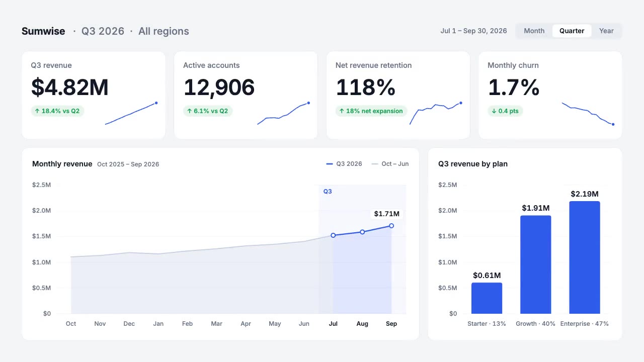Click the Feb x-axis label
Image resolution: width=644 pixels, height=362 pixels.
point(187,324)
